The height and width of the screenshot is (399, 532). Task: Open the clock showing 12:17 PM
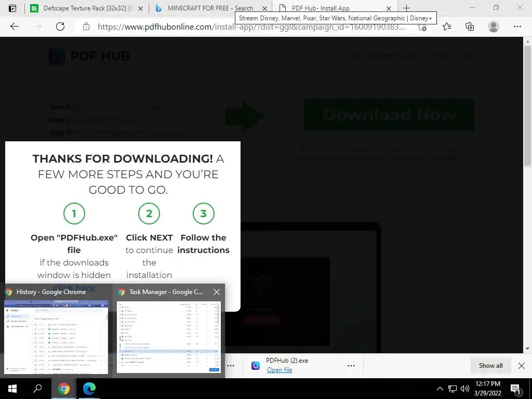point(487,389)
